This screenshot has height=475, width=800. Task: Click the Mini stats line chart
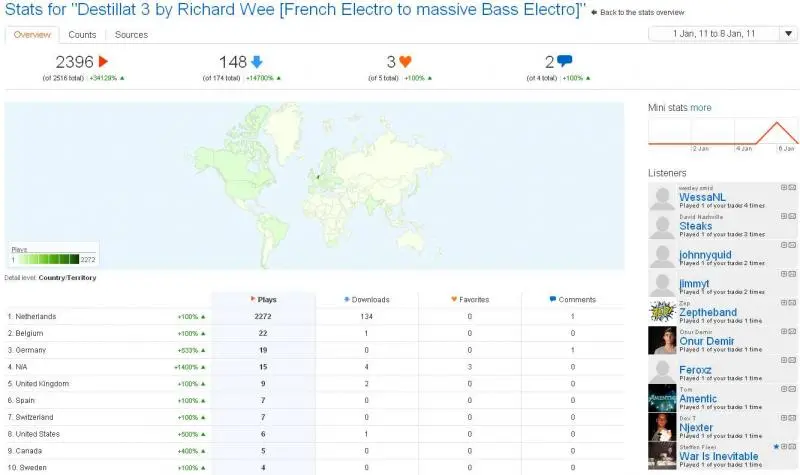pyautogui.click(x=723, y=134)
